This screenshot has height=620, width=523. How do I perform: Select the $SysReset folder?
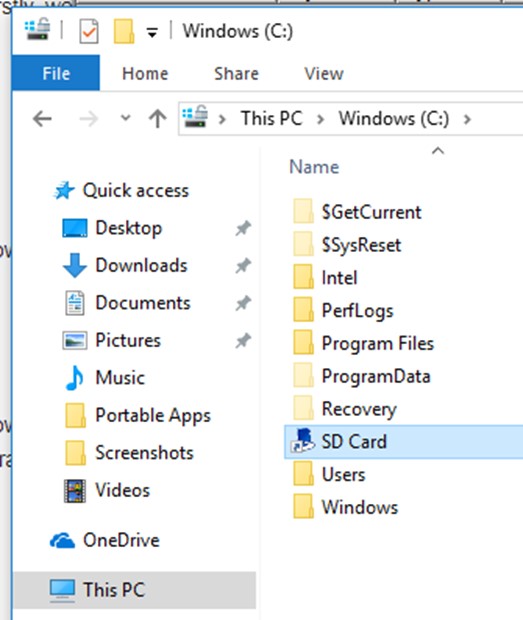361,245
